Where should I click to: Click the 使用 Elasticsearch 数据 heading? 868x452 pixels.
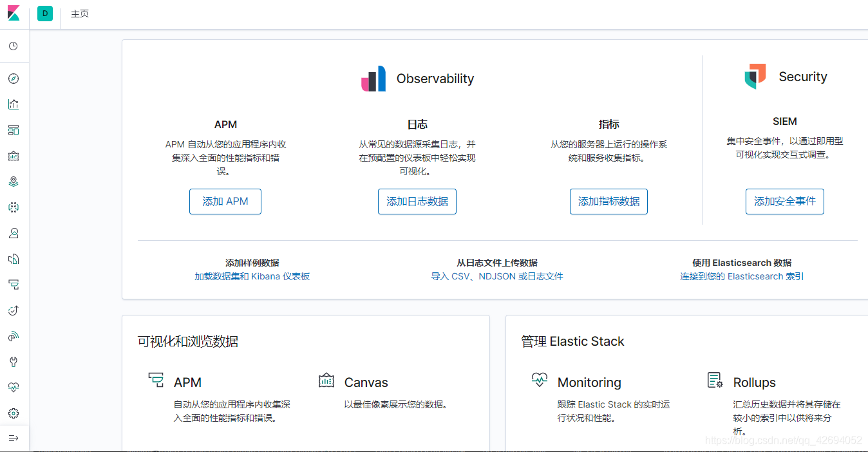pyautogui.click(x=742, y=263)
